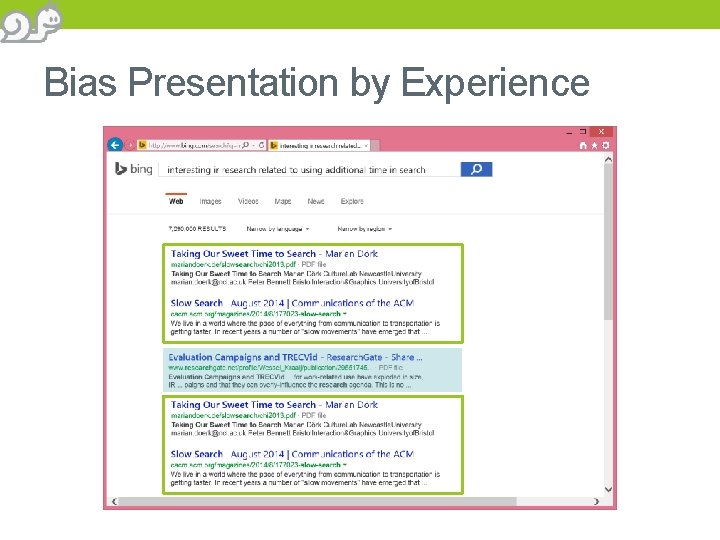
Task: Click the researchgate.net URL under Evaluation Campaigns
Action: click(x=268, y=368)
